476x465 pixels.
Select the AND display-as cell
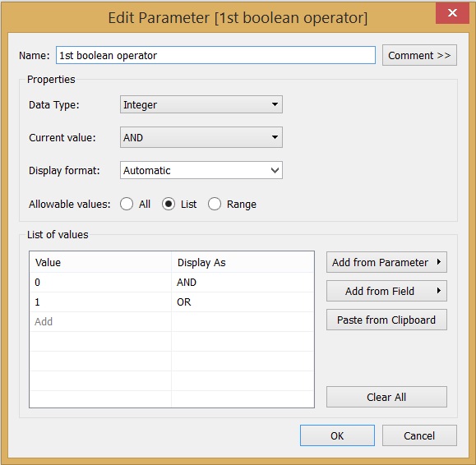click(243, 283)
